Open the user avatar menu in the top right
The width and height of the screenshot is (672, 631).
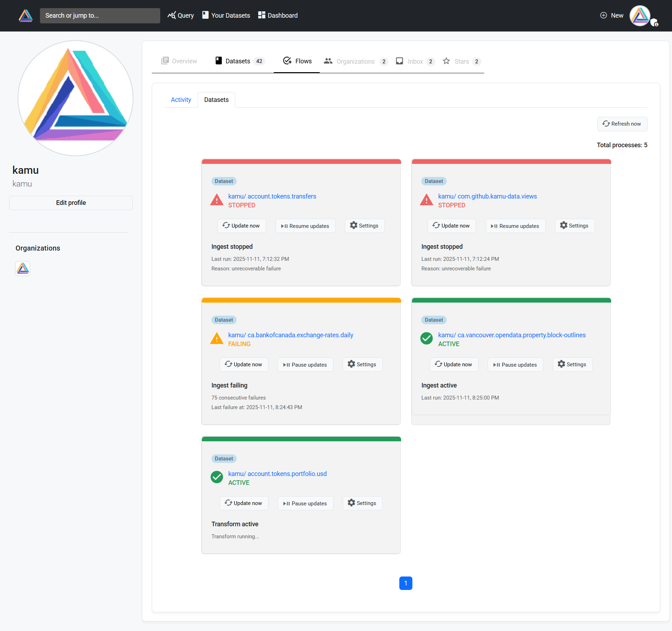point(640,16)
